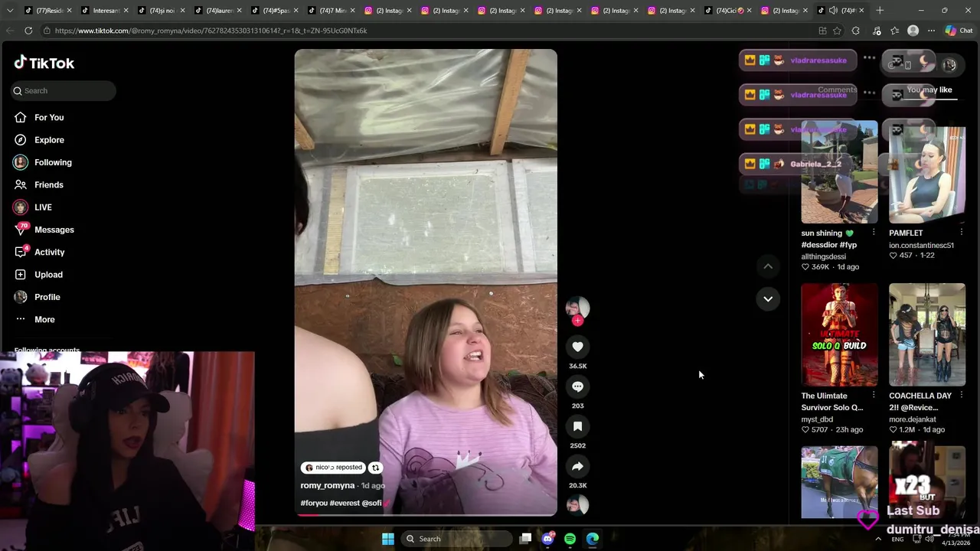The image size is (980, 551).
Task: Open the browser profile avatar
Action: click(x=913, y=31)
